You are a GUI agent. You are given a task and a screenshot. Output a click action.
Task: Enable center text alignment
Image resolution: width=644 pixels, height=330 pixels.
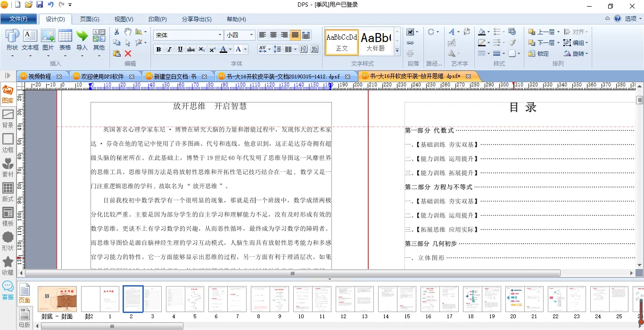[x=273, y=35]
